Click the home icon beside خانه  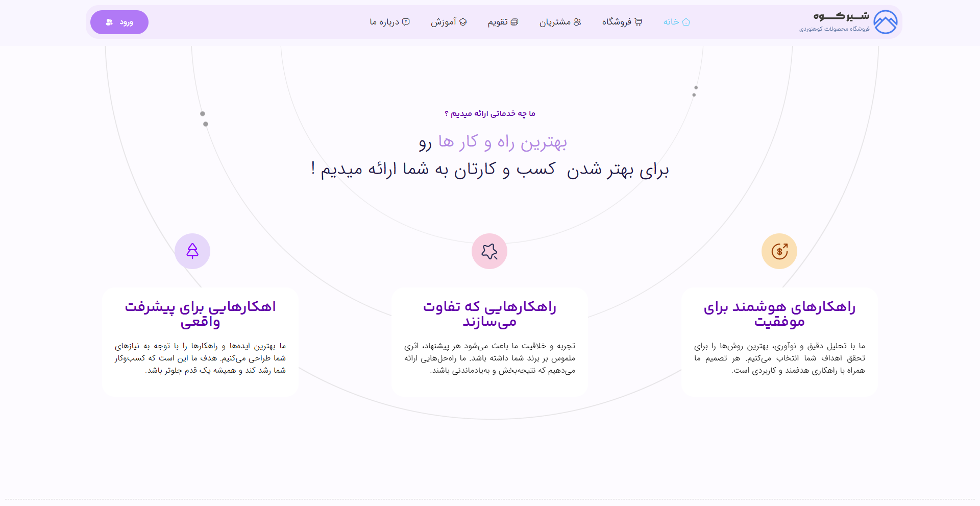(686, 22)
